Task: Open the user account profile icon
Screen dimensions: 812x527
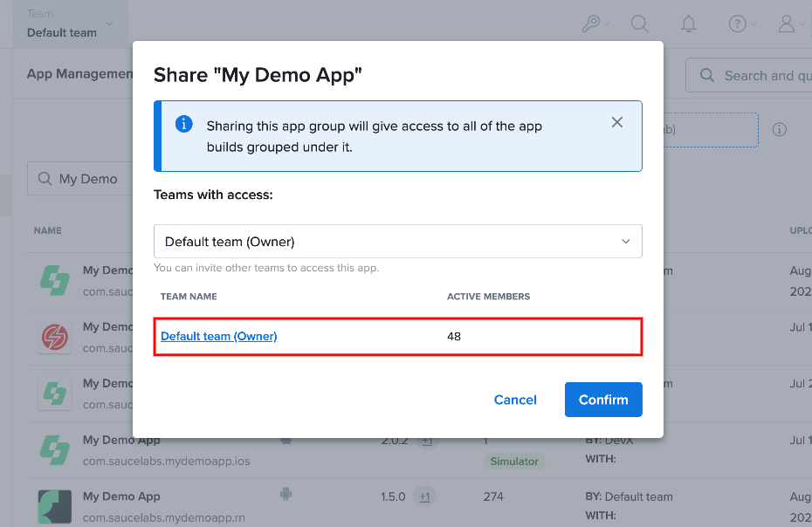Action: coord(791,24)
